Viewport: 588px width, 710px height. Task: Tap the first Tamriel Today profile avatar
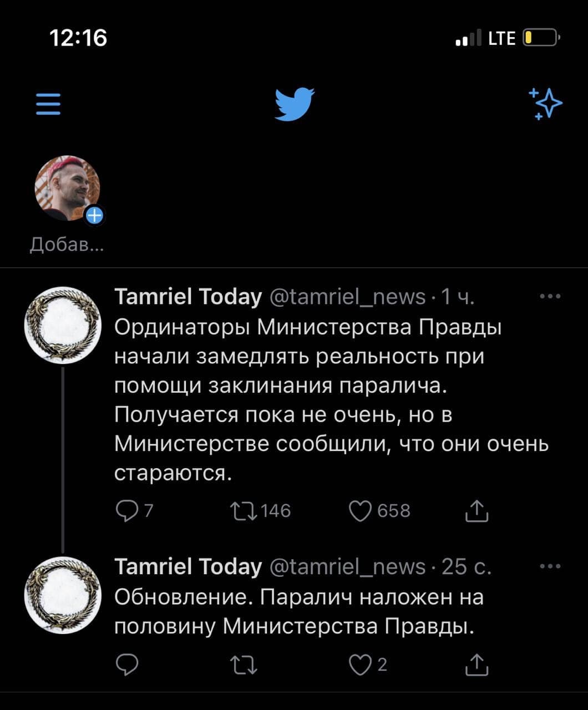coord(63,325)
